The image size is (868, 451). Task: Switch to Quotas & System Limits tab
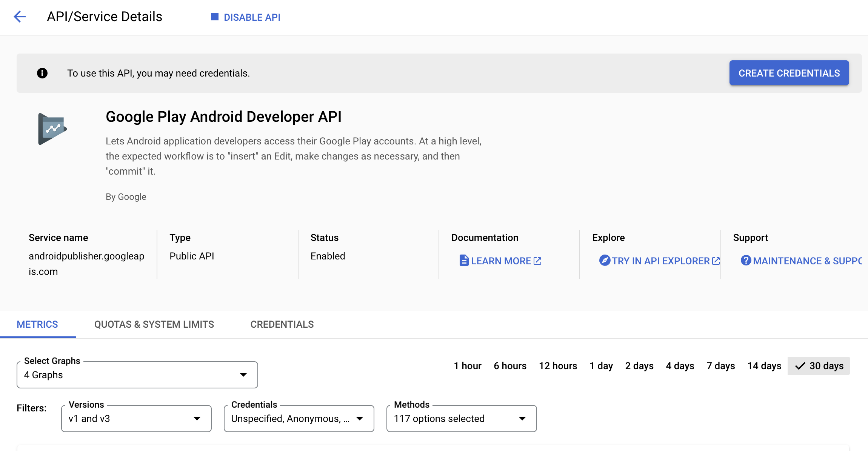point(154,324)
